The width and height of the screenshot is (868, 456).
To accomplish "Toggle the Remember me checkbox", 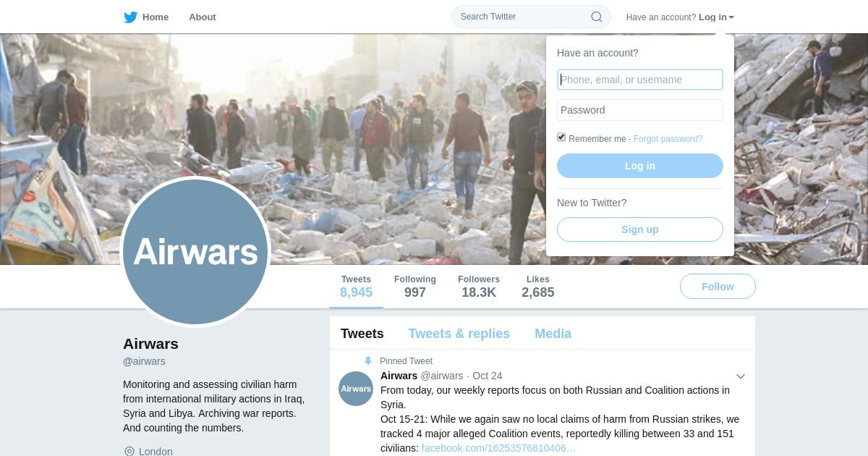I will [561, 138].
